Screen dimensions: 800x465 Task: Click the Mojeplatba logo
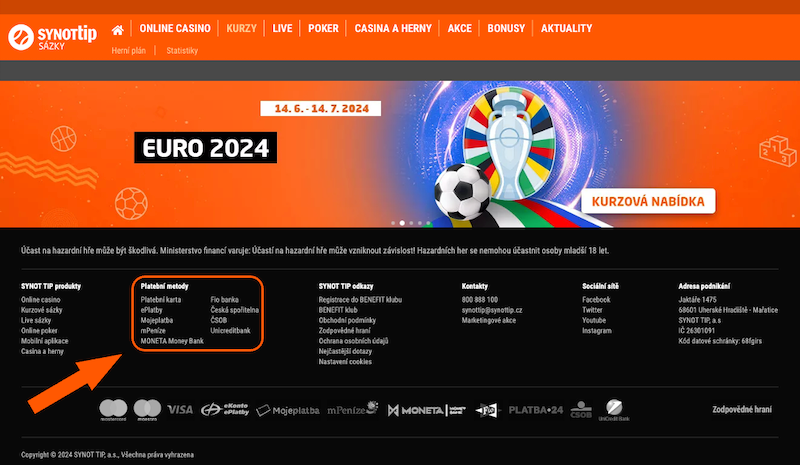(x=288, y=410)
